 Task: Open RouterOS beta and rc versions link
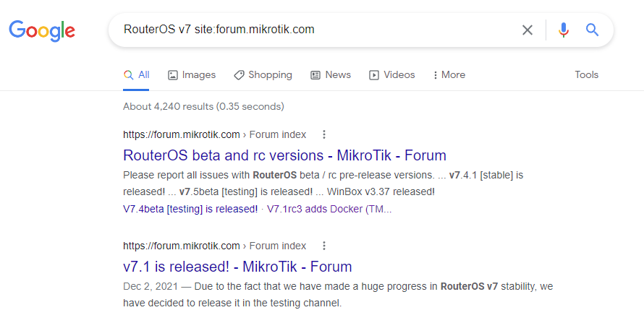pyautogui.click(x=284, y=155)
